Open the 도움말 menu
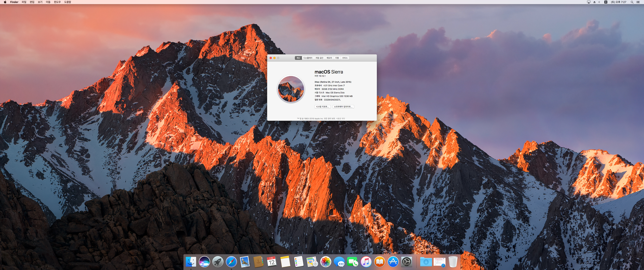 point(68,2)
